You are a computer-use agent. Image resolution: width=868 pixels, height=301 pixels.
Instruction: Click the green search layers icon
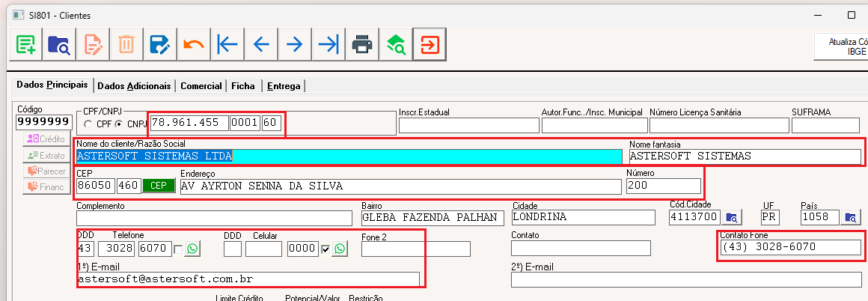pyautogui.click(x=396, y=44)
